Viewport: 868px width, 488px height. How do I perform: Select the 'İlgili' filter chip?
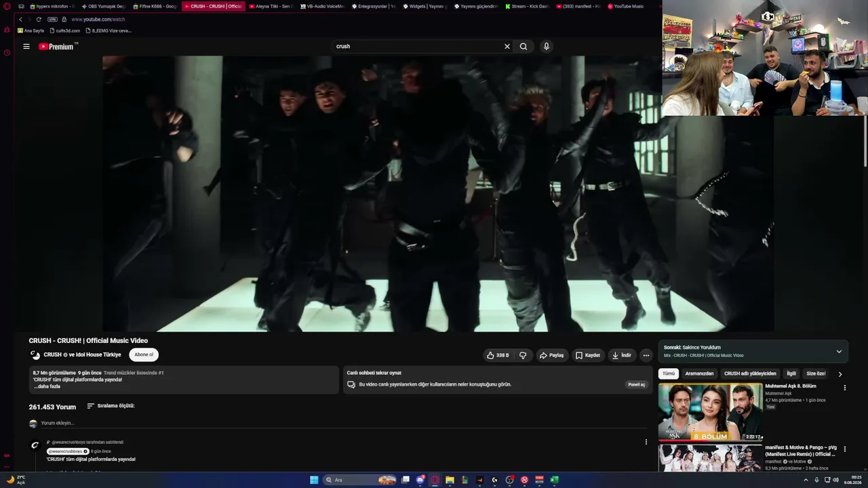point(791,373)
